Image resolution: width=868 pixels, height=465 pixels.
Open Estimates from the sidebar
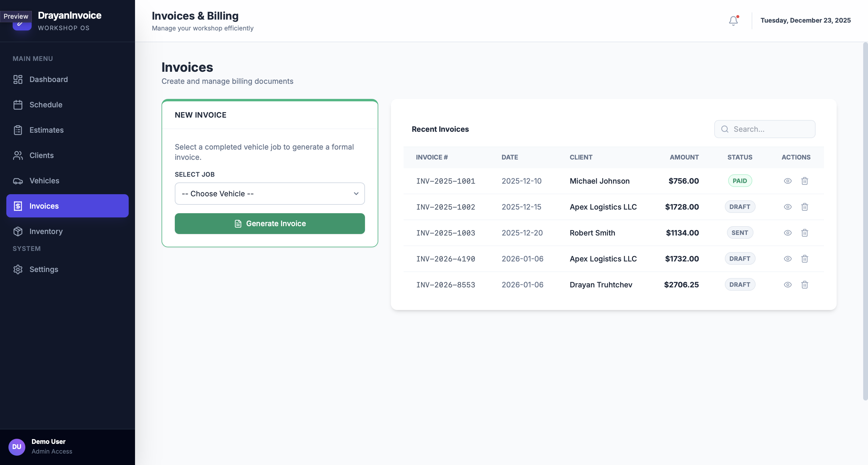point(68,130)
